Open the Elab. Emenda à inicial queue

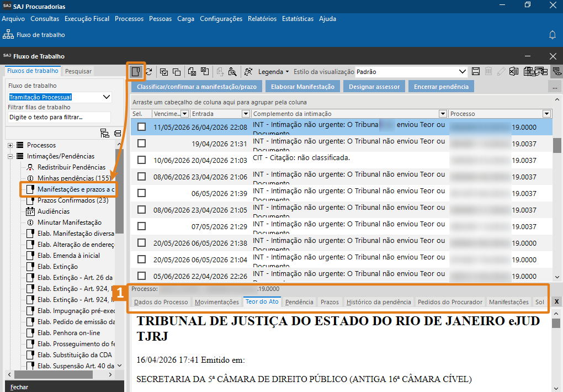pos(68,256)
